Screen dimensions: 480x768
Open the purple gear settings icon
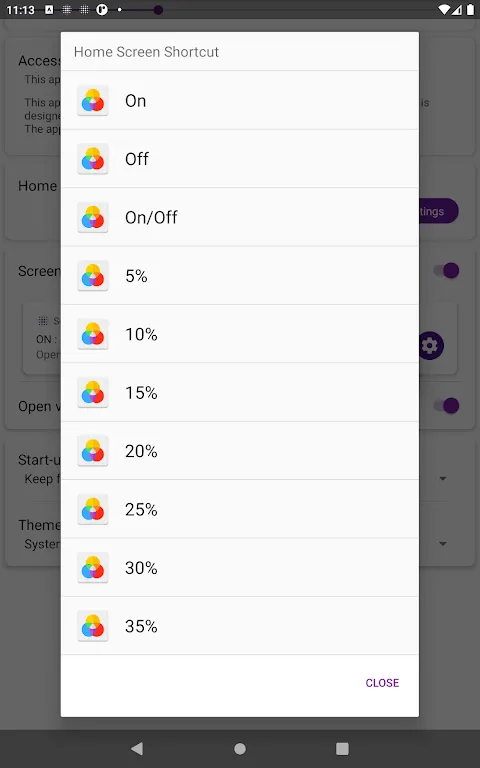click(x=432, y=346)
